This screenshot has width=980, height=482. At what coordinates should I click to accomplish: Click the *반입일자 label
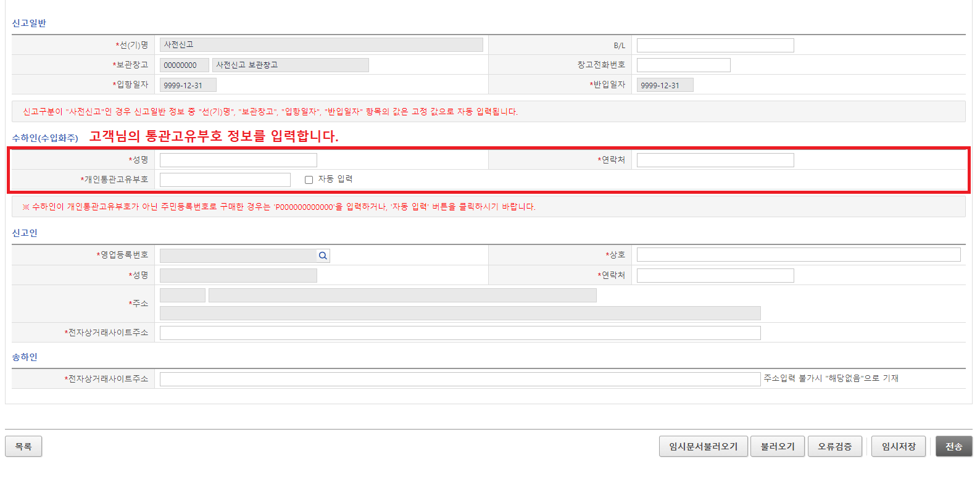[607, 84]
